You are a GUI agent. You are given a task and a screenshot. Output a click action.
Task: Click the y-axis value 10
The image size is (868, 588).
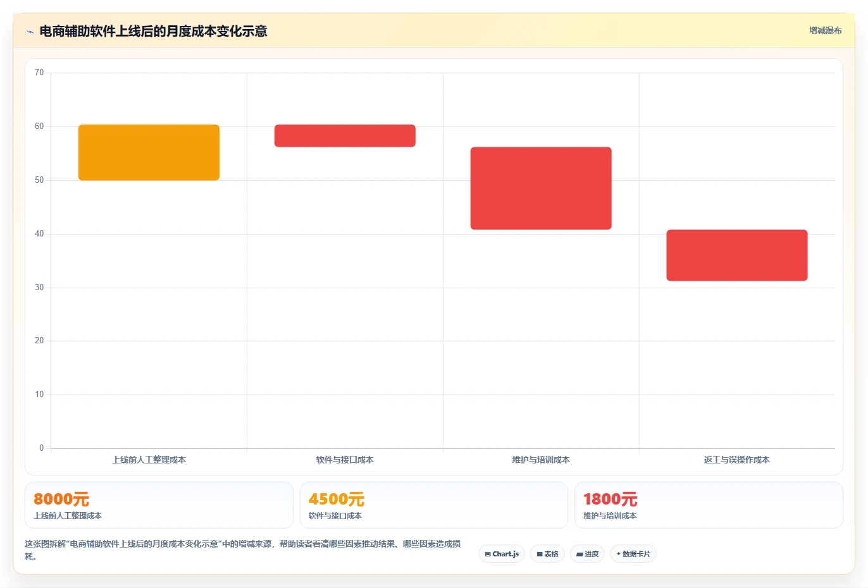tap(39, 395)
